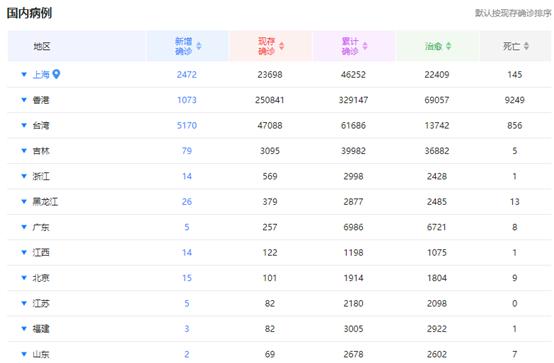Image resolution: width=554 pixels, height=363 pixels.
Task: Click the 新增确诊 header label
Action: click(x=184, y=46)
